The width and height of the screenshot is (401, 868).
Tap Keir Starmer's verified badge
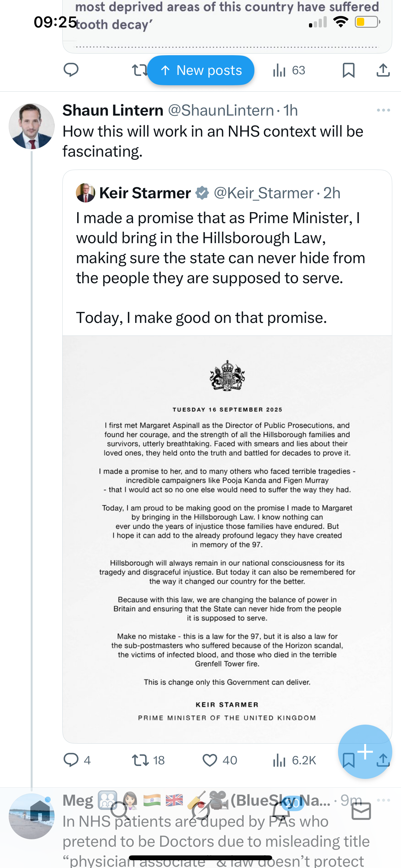coord(202,193)
